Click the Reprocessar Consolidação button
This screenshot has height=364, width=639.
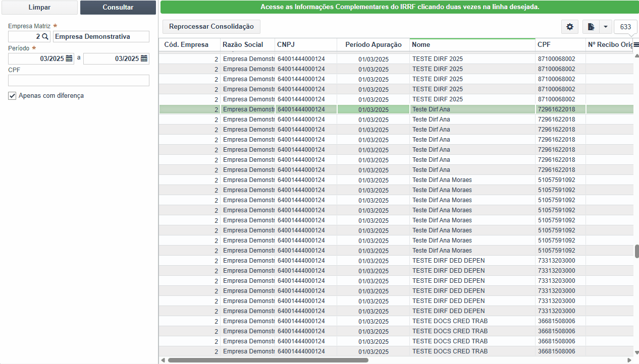(211, 27)
